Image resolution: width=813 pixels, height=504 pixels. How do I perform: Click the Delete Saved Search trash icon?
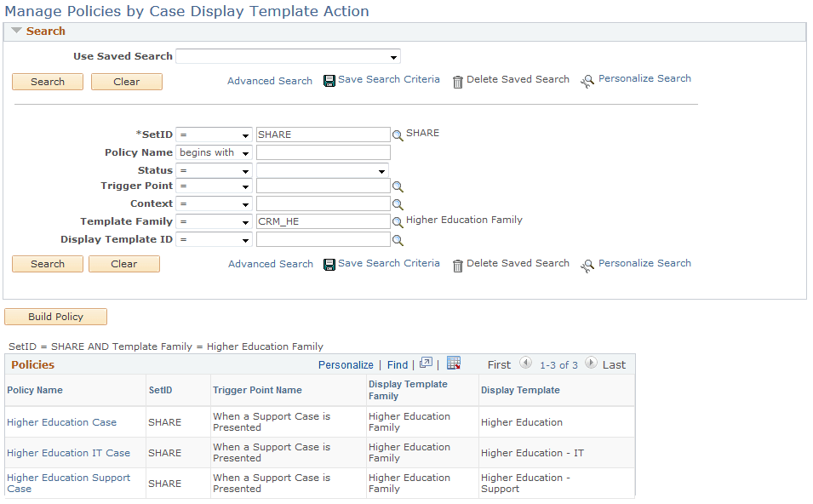tap(458, 79)
